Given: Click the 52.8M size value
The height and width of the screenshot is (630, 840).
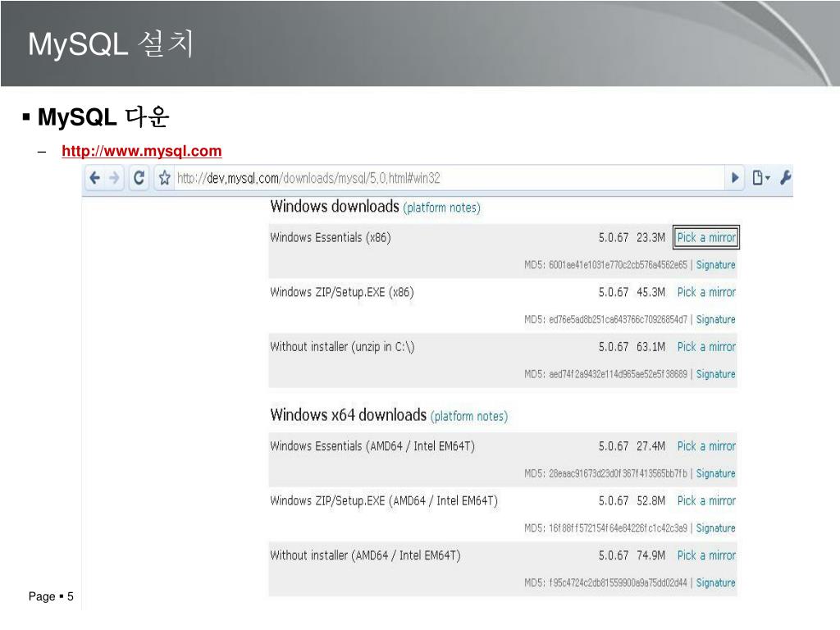Looking at the screenshot, I should pos(651,501).
